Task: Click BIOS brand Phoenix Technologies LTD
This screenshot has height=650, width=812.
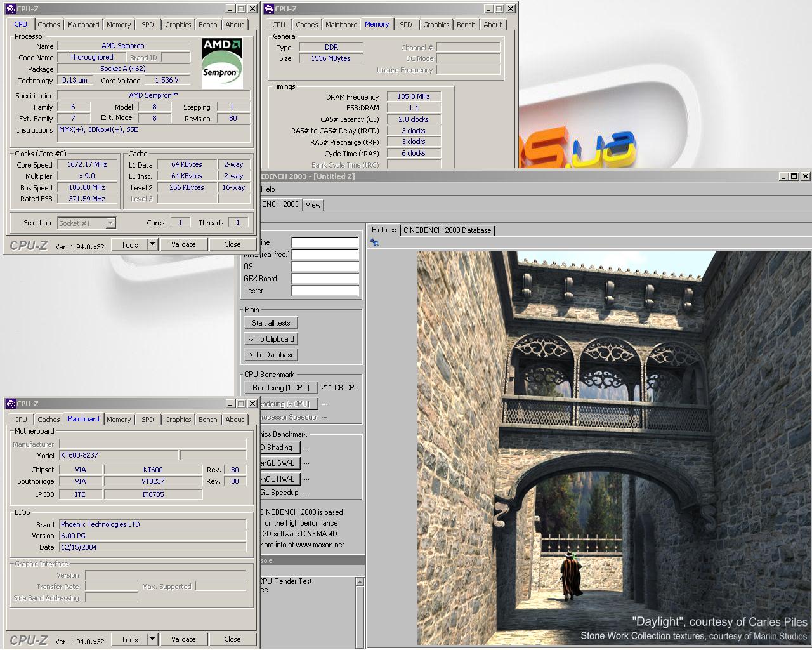Action: (x=152, y=524)
